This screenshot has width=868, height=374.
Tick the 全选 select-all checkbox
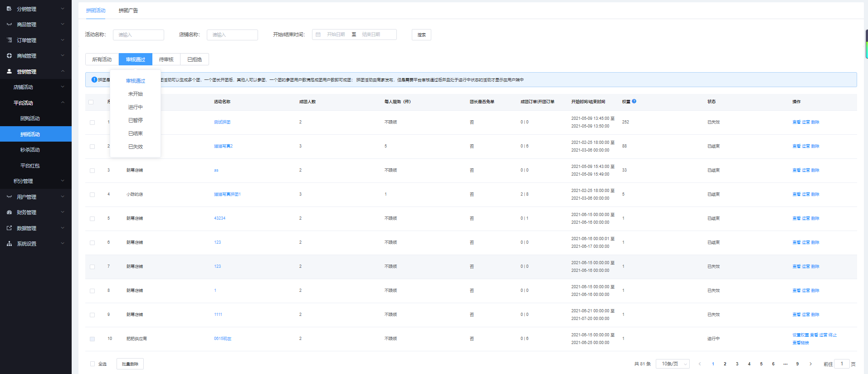coord(93,364)
